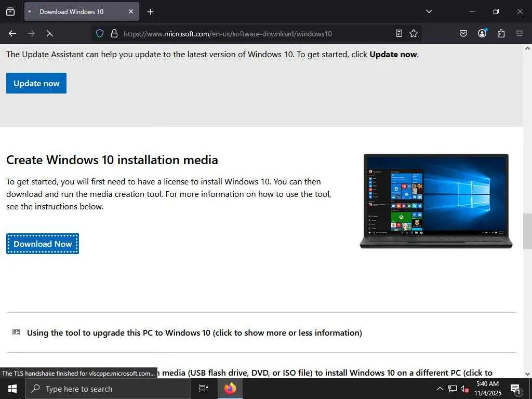Click scrollbar down arrow

(527, 374)
